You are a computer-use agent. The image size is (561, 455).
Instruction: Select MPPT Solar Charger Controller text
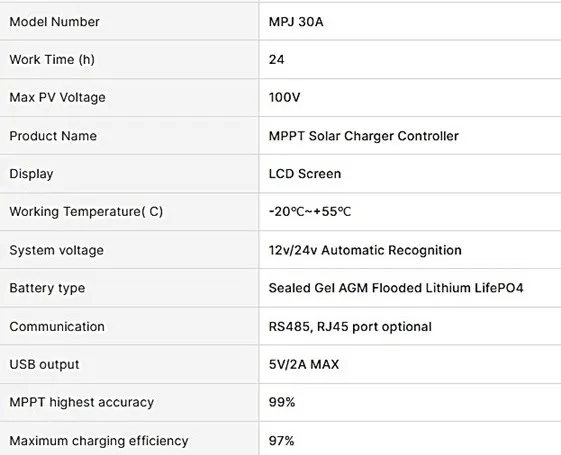tap(364, 136)
